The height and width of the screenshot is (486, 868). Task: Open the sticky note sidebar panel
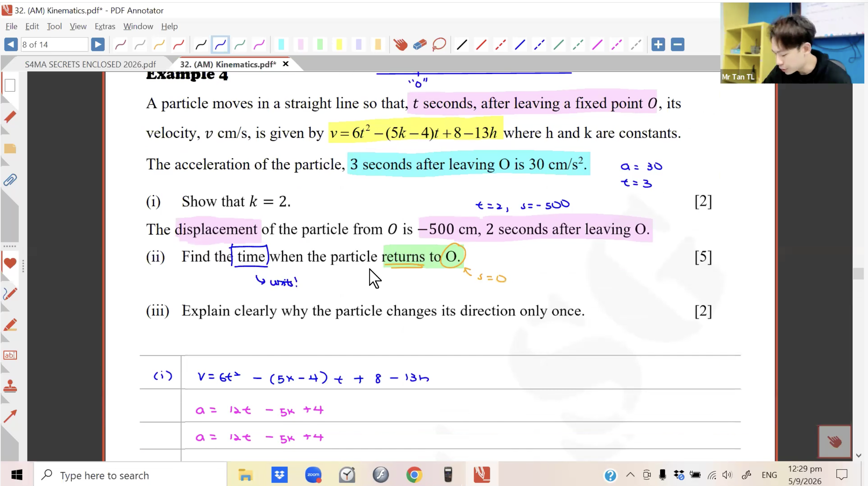(x=10, y=148)
